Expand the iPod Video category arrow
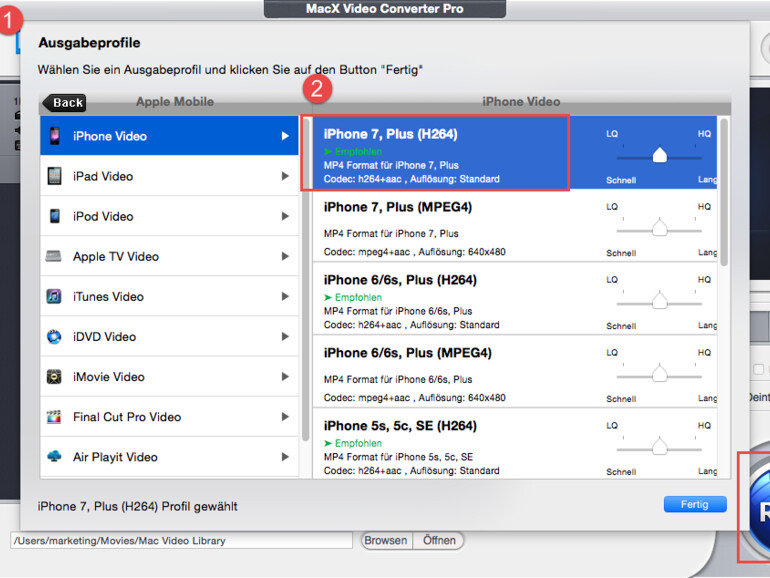Viewport: 770px width, 578px height. pos(285,216)
